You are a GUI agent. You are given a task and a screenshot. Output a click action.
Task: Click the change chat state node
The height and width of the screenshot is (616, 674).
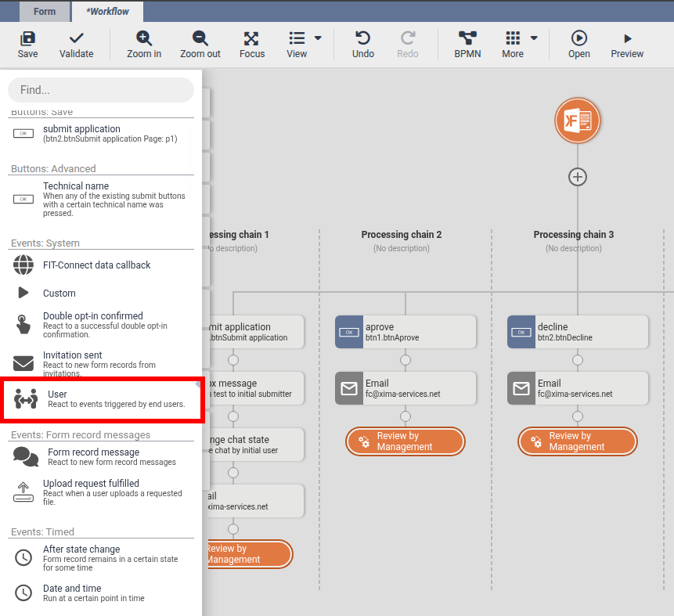[256, 445]
